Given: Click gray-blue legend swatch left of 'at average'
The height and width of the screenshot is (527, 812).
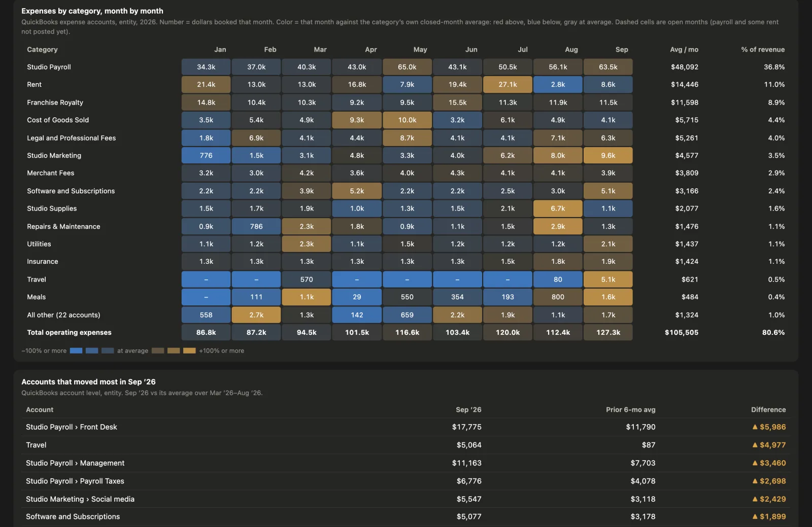Looking at the screenshot, I should [x=108, y=350].
